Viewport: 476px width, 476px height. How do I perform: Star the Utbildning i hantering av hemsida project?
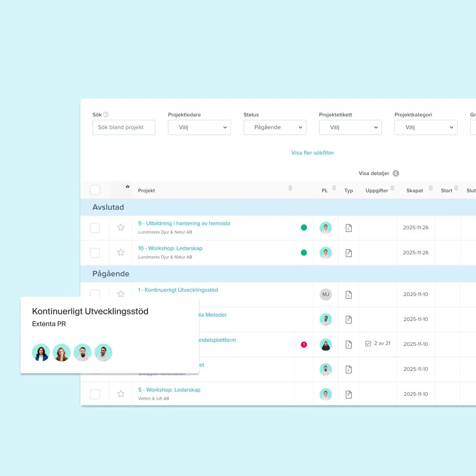coord(121,227)
